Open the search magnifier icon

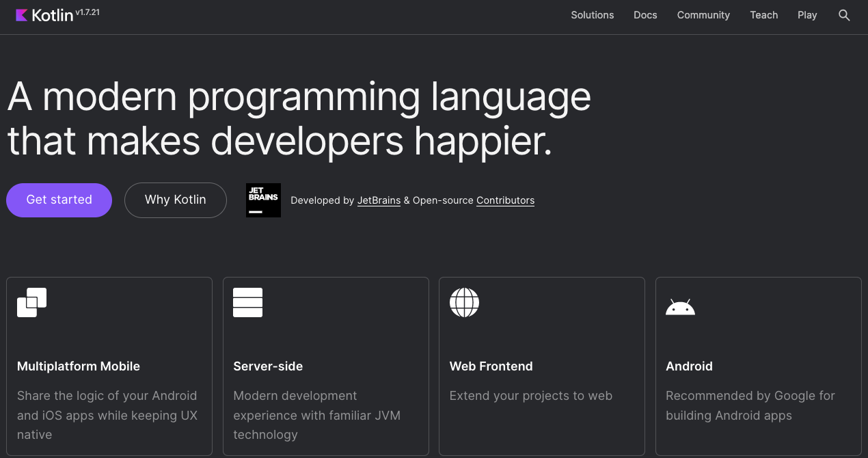pyautogui.click(x=844, y=15)
